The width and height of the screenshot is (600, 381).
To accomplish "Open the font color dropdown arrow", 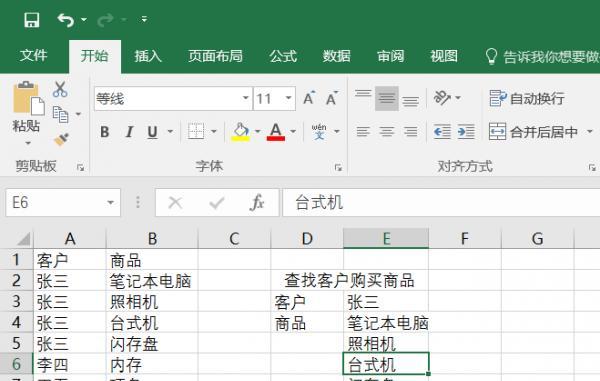I will 293,132.
